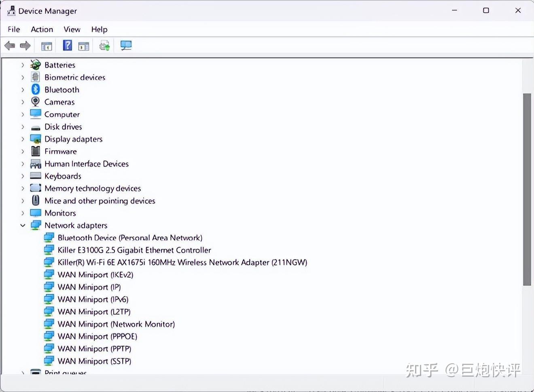The image size is (534, 392).
Task: Select Mice and other pointing devices label
Action: point(100,201)
